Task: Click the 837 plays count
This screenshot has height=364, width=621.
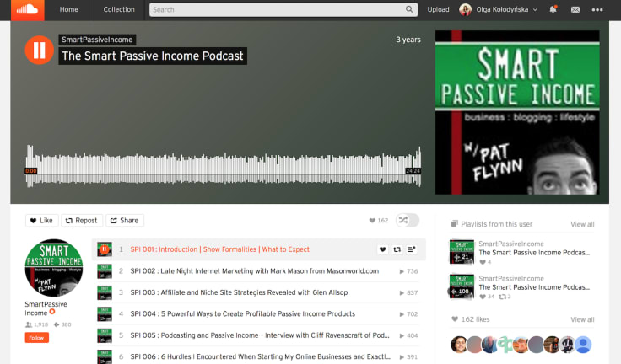Action: (408, 292)
